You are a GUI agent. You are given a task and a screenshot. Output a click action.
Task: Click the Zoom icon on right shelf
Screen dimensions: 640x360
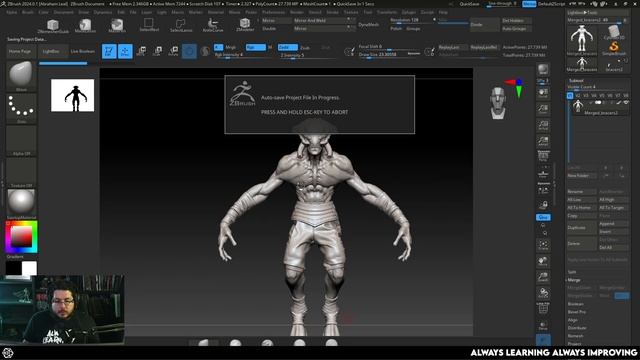[x=543, y=109]
